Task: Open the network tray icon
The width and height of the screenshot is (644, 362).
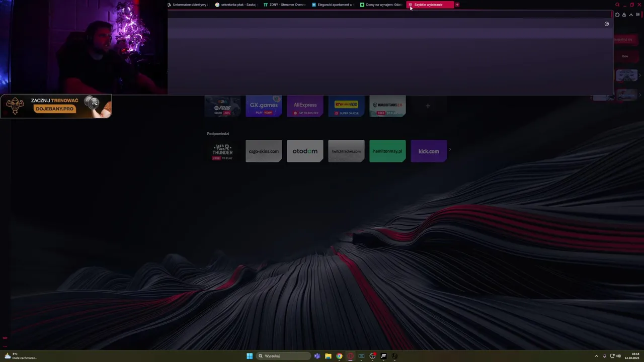Action: (x=612, y=356)
